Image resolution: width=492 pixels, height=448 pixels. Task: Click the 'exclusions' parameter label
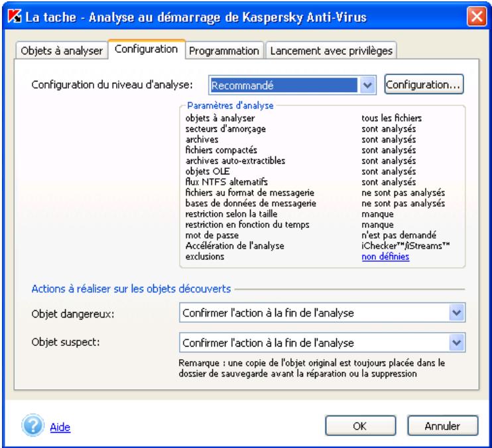(x=205, y=256)
